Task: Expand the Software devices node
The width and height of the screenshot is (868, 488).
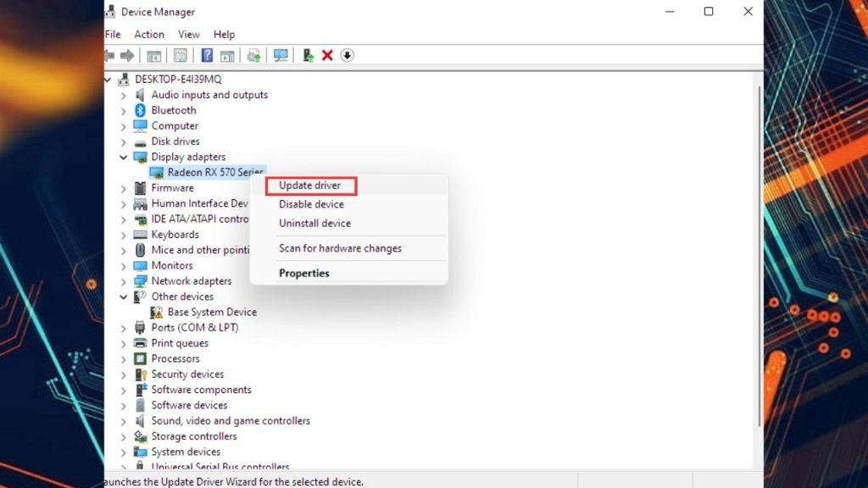Action: pyautogui.click(x=124, y=406)
